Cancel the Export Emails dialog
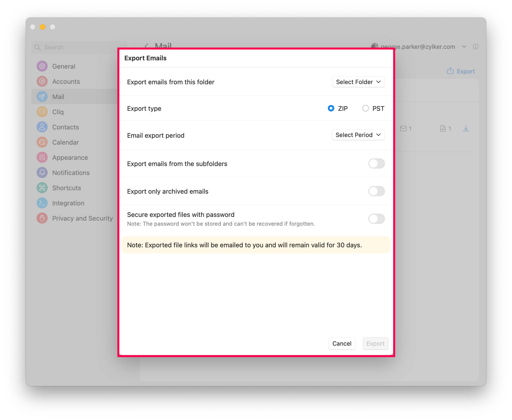Viewport: 512px width, 420px height. click(341, 343)
